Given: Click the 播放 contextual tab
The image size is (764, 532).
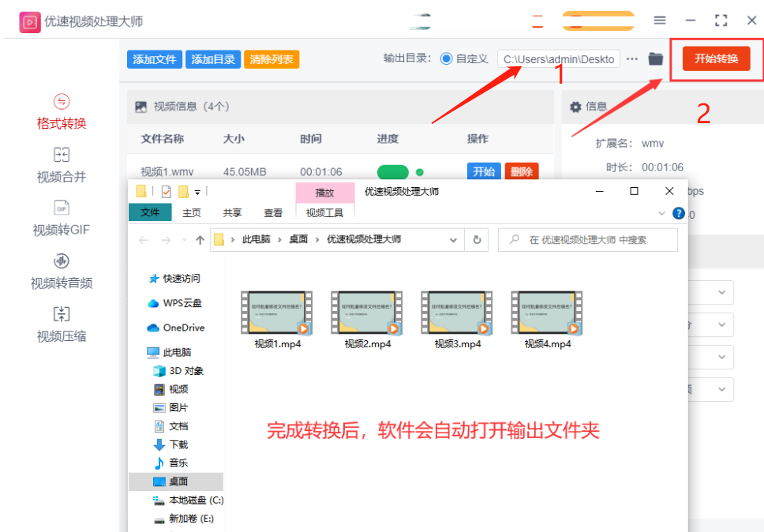Looking at the screenshot, I should point(325,193).
